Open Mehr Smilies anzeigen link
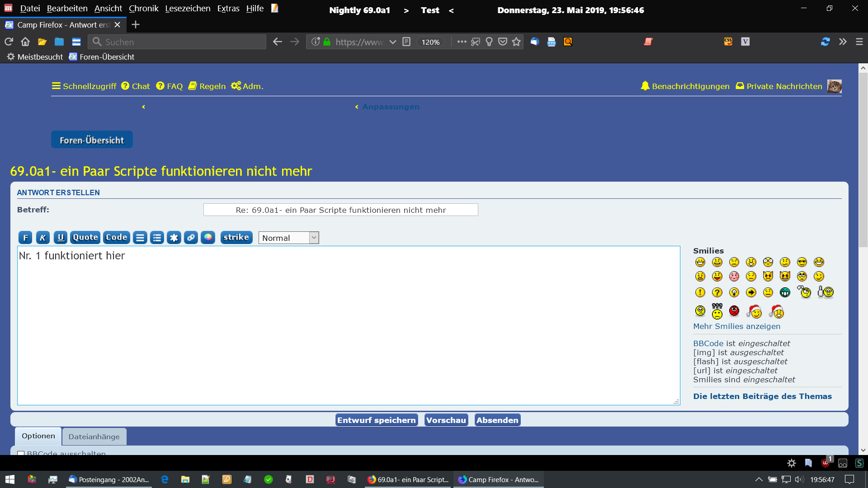 pyautogui.click(x=736, y=326)
